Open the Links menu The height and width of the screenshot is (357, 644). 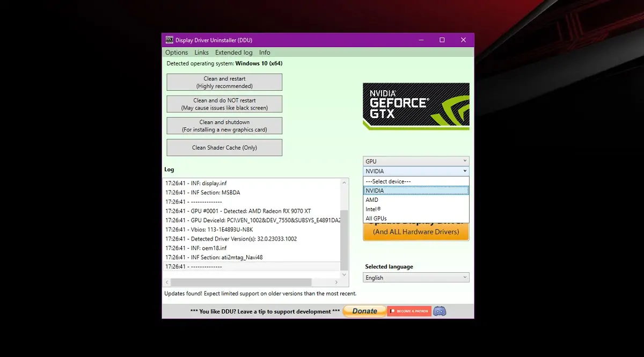click(x=202, y=53)
